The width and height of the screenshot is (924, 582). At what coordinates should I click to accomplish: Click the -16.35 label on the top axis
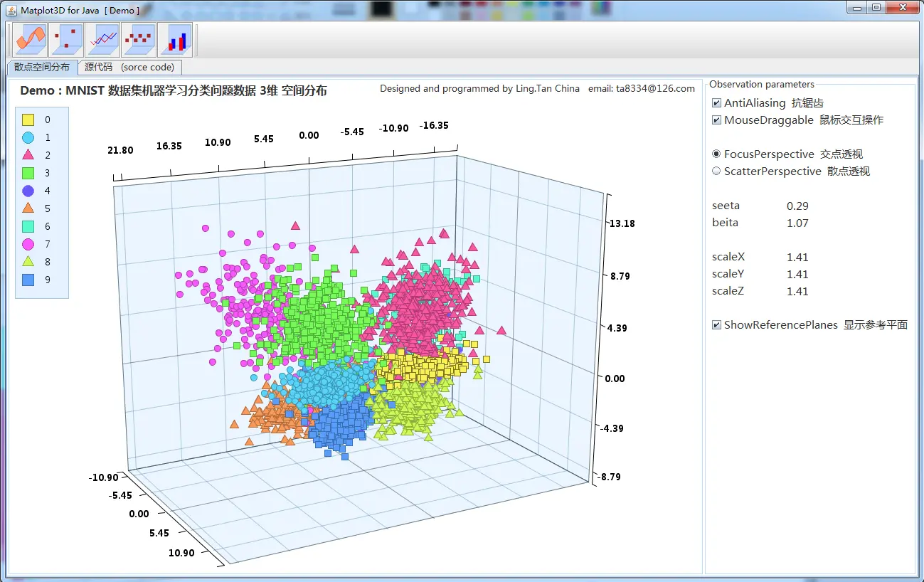434,126
